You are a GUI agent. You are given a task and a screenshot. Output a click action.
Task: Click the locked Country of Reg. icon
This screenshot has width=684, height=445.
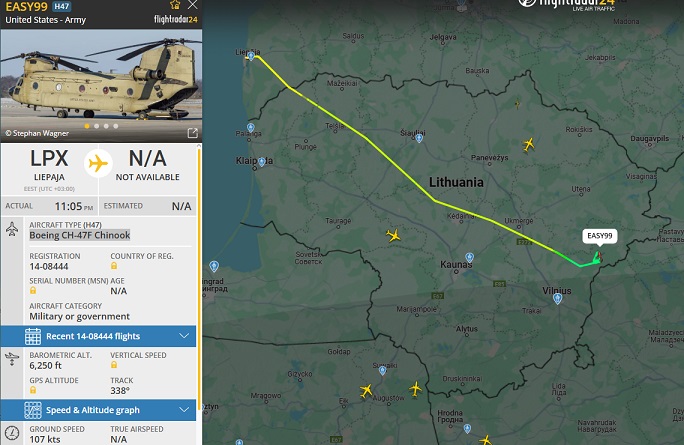click(114, 266)
